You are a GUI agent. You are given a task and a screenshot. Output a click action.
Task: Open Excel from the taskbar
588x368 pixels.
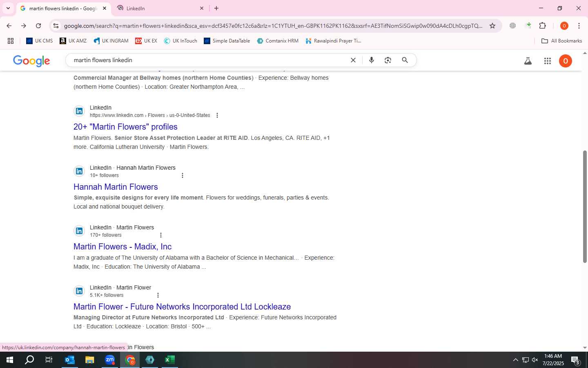tap(170, 360)
